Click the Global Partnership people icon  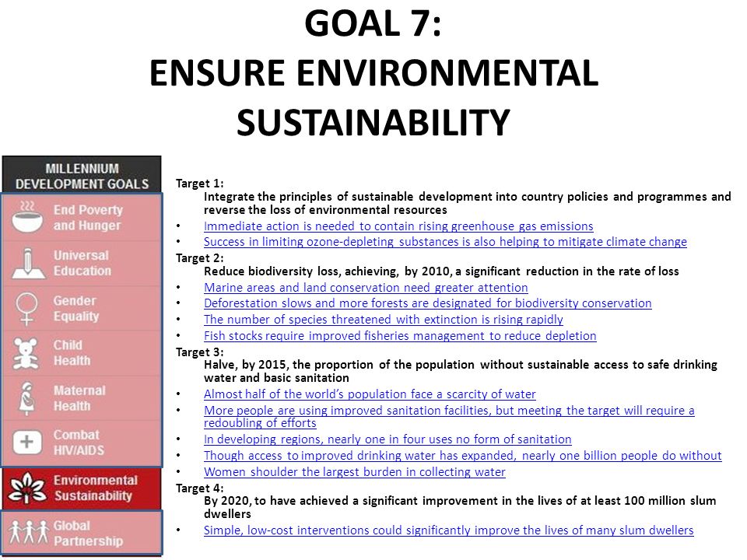[x=29, y=532]
